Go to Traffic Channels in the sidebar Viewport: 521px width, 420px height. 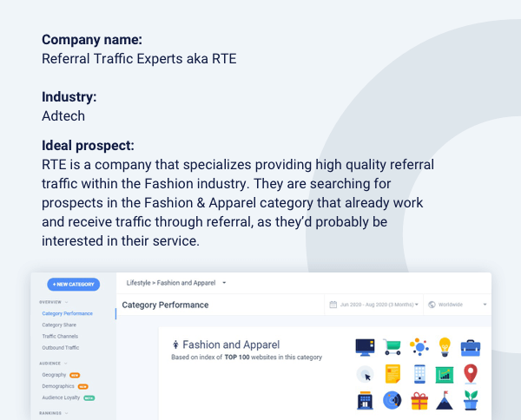coord(59,335)
